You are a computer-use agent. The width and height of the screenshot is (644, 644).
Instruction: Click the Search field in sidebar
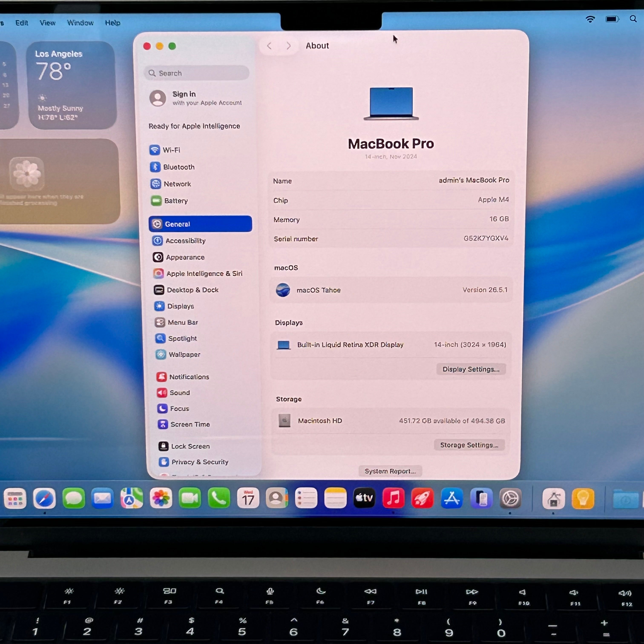[197, 73]
